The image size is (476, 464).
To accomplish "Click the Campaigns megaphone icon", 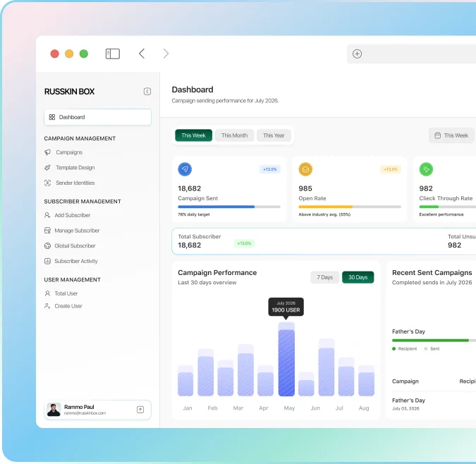I will tap(47, 152).
